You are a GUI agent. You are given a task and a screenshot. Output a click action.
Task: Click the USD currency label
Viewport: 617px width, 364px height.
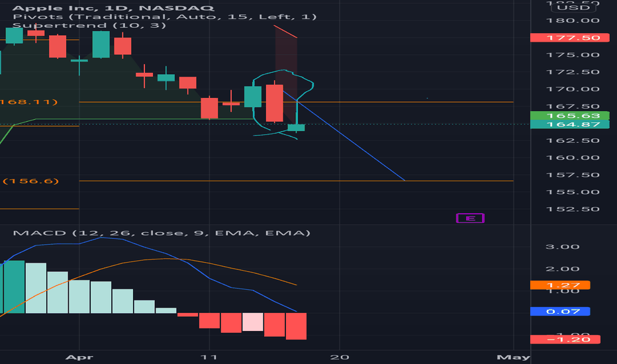[x=573, y=8]
